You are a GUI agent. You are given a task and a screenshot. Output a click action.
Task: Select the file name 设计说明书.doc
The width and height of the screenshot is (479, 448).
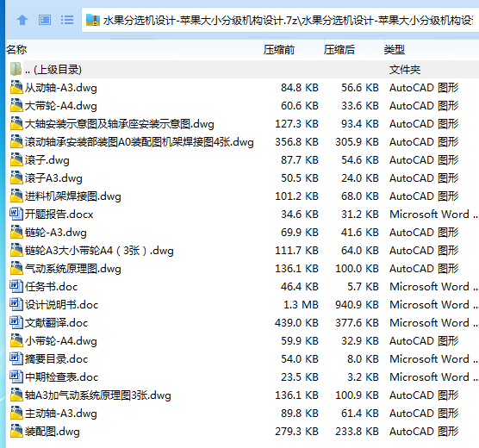(x=62, y=305)
